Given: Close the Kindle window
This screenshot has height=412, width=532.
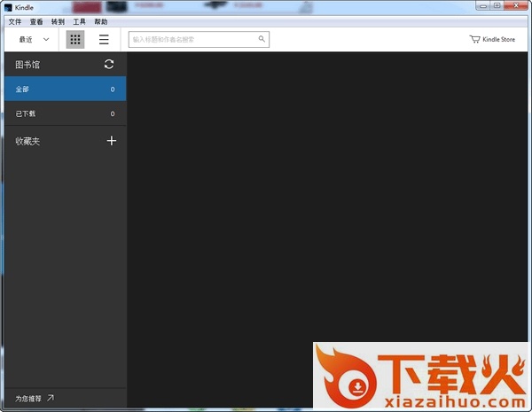Looking at the screenshot, I should (517, 6).
